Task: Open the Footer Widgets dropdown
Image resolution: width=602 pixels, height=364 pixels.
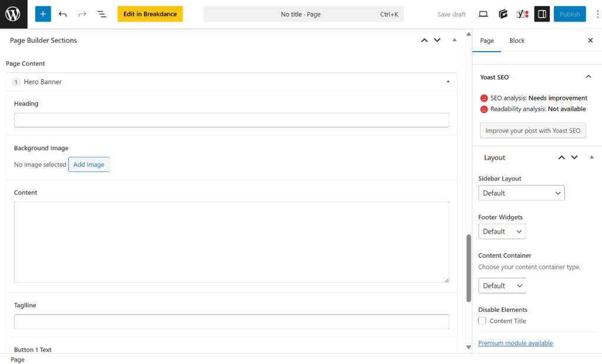Action: pos(501,231)
